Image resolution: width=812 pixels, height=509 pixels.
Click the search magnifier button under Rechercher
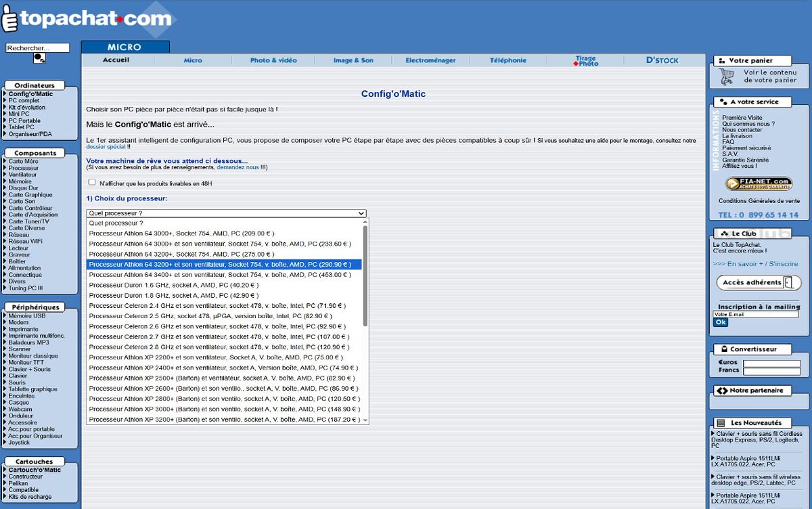pyautogui.click(x=39, y=58)
